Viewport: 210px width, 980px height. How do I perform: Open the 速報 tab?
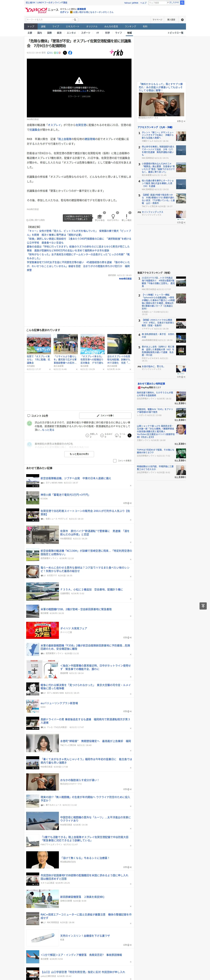[x=43, y=26]
